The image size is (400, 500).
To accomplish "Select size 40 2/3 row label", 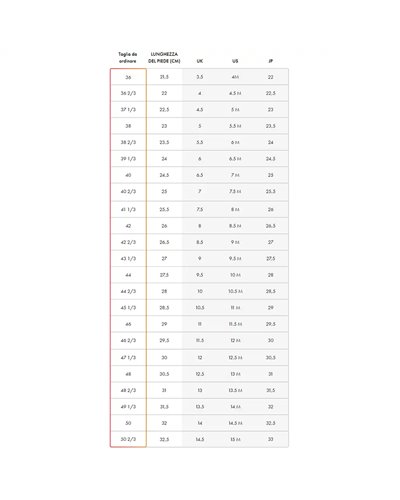I will tap(128, 192).
